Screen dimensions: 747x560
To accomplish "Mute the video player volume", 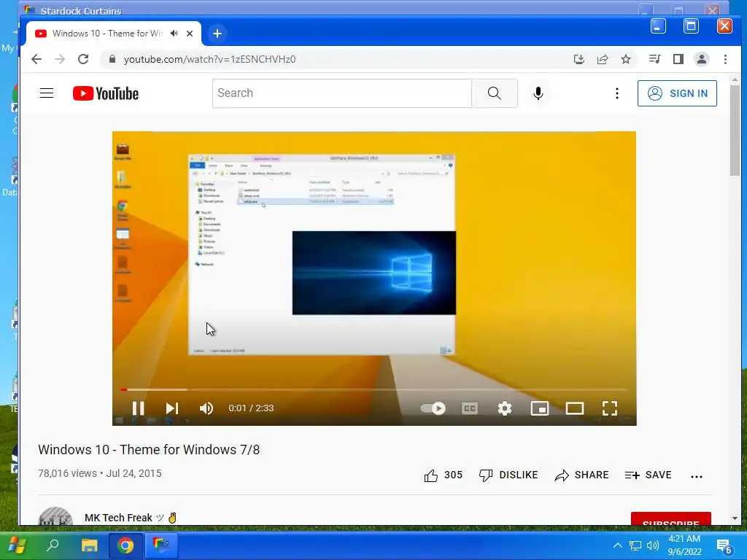I will [206, 408].
